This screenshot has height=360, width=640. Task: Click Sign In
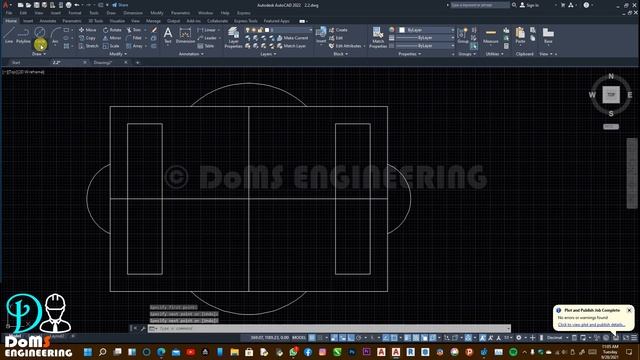pos(529,5)
